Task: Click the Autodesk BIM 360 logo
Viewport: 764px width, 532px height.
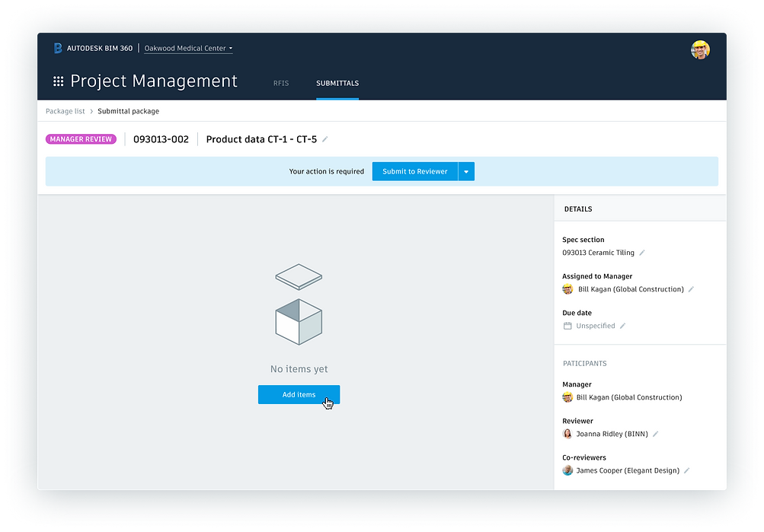Action: (x=57, y=48)
